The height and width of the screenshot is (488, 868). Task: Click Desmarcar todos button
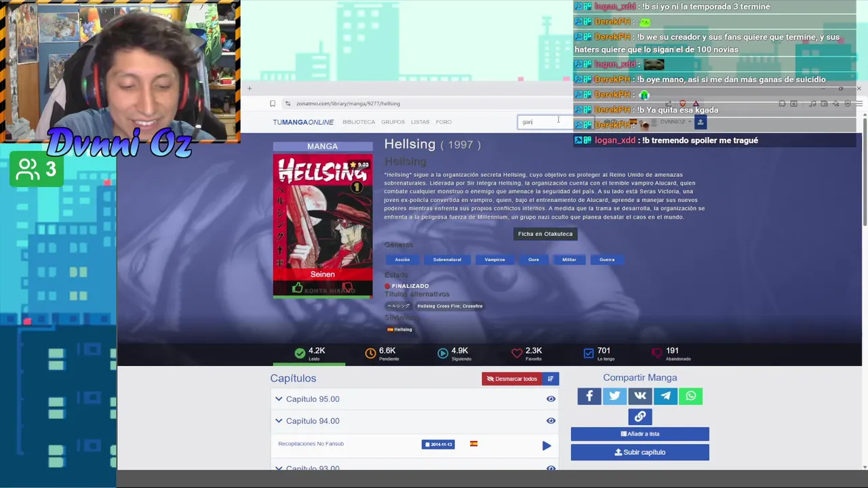click(x=512, y=379)
